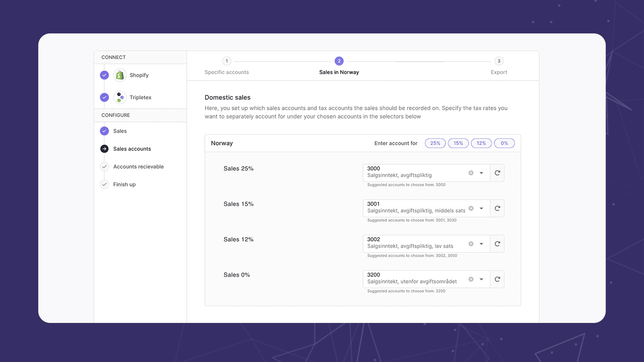This screenshot has width=644, height=362.
Task: Click the Sales 0% account field
Action: tap(415, 279)
